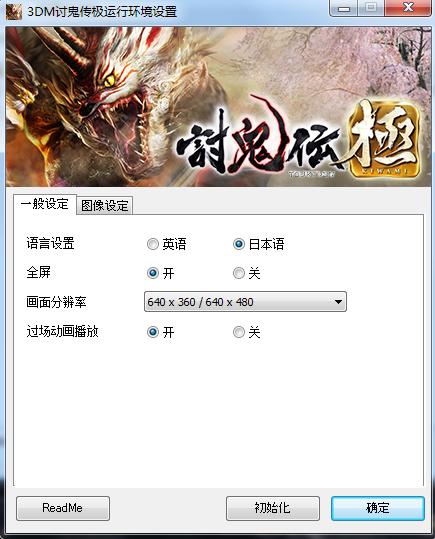Turn fullscreen 关 off
435x539 pixels.
(247, 274)
